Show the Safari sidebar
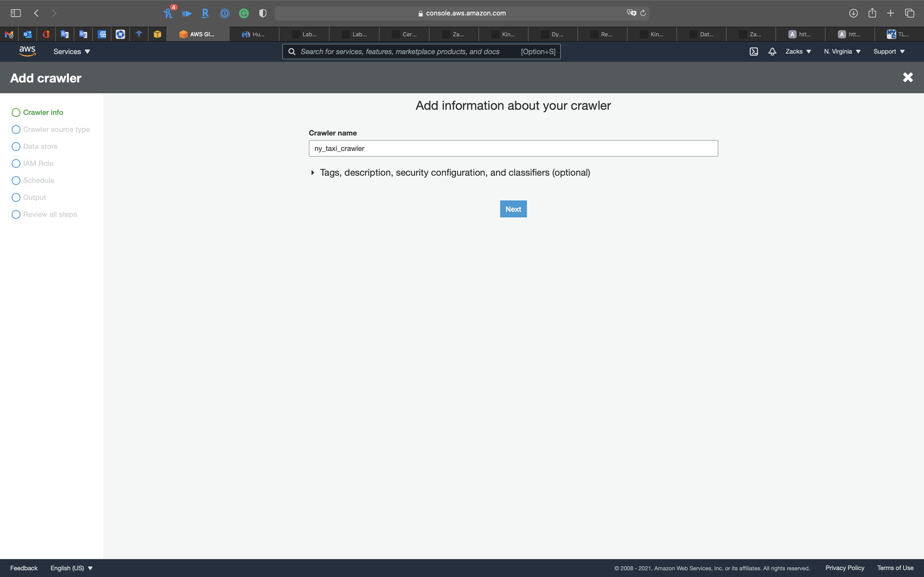This screenshot has width=924, height=577. [x=16, y=13]
